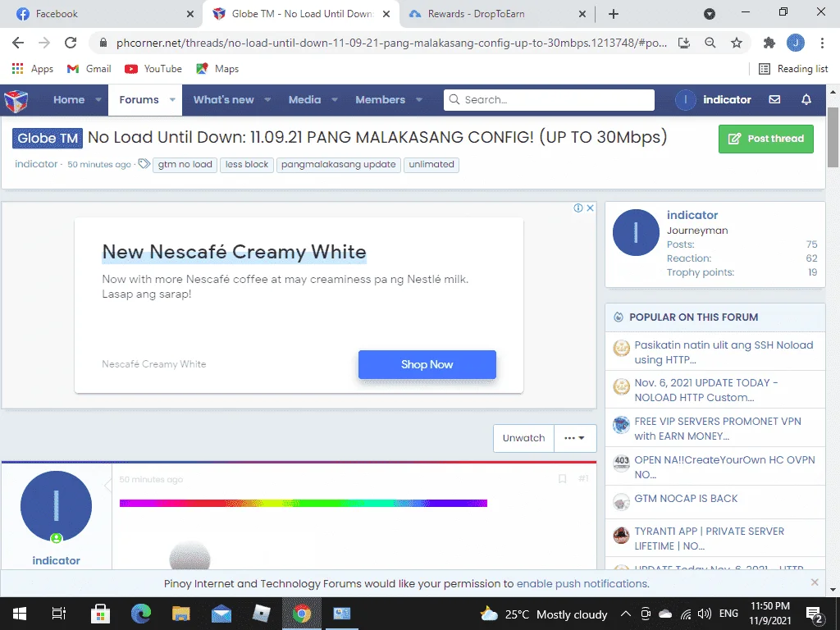The width and height of the screenshot is (840, 630).
Task: Open the Chrome extensions puzzle icon
Action: pos(769,43)
